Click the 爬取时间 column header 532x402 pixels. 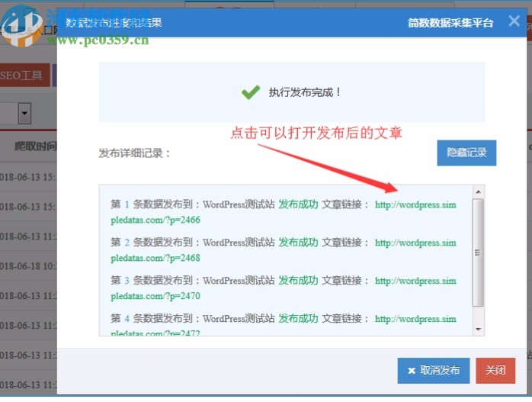pos(36,146)
